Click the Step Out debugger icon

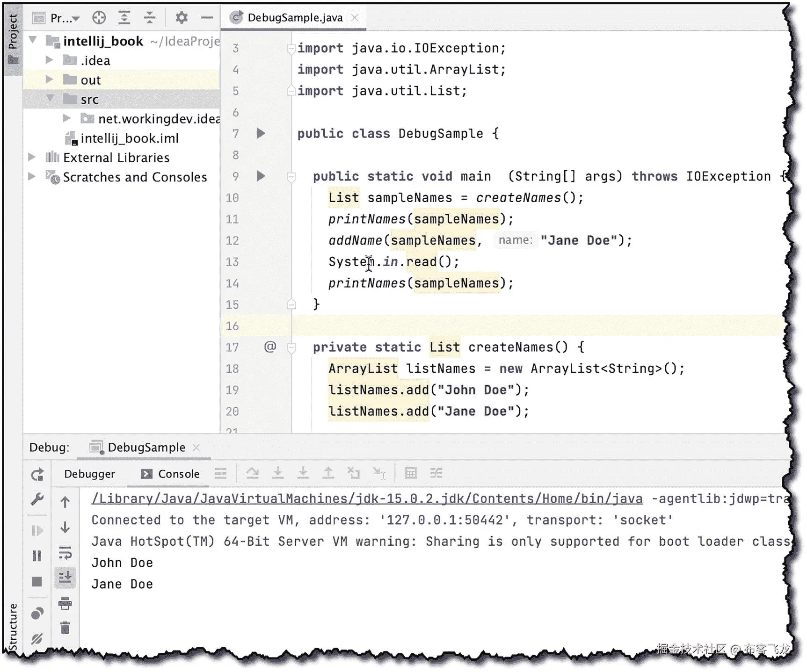(329, 473)
